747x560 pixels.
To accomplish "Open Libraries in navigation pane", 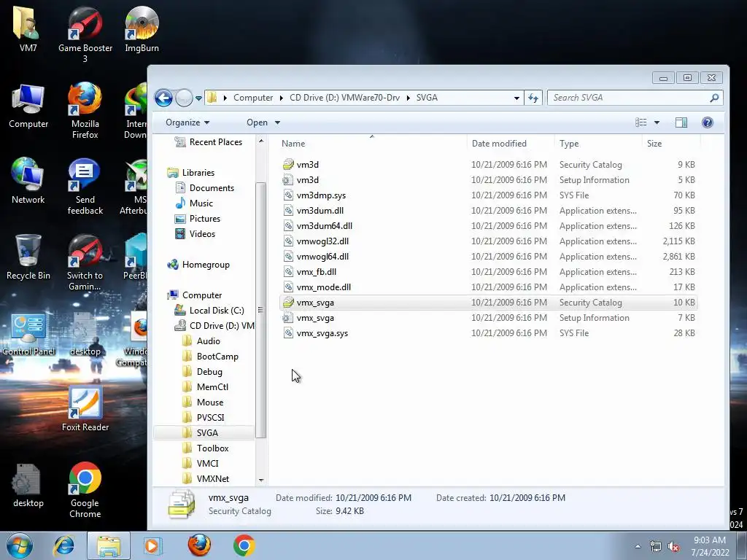I will pos(191,172).
